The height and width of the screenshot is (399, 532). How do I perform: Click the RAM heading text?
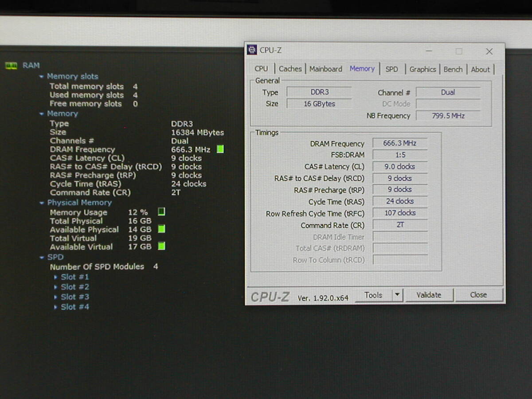pos(31,66)
